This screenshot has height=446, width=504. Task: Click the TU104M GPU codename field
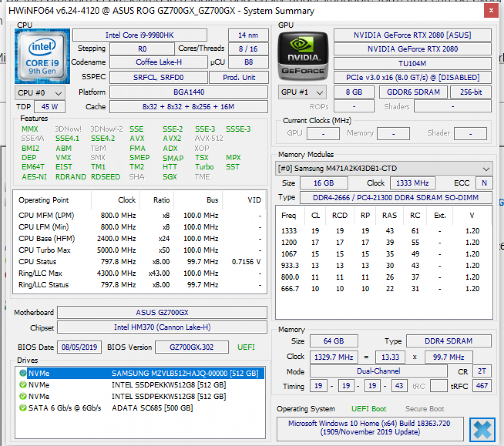(412, 63)
